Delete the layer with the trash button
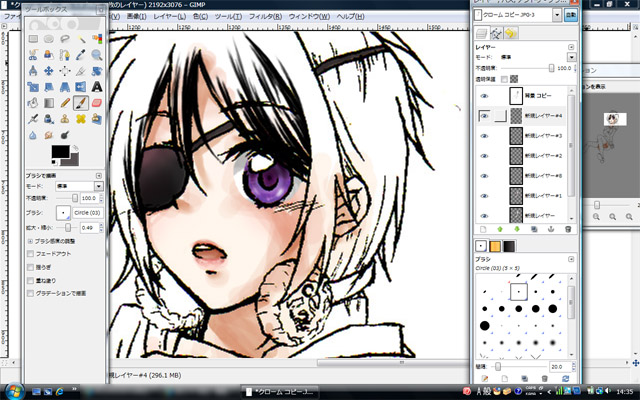640x400 pixels. pos(568,229)
